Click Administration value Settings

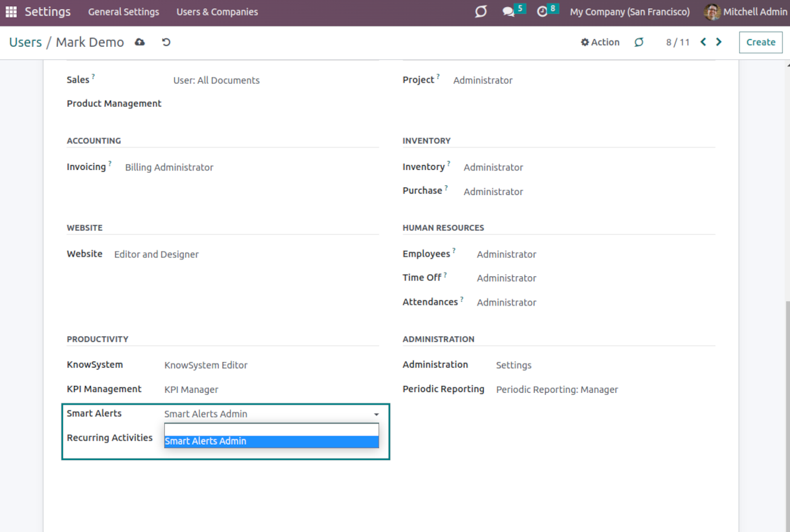click(514, 365)
